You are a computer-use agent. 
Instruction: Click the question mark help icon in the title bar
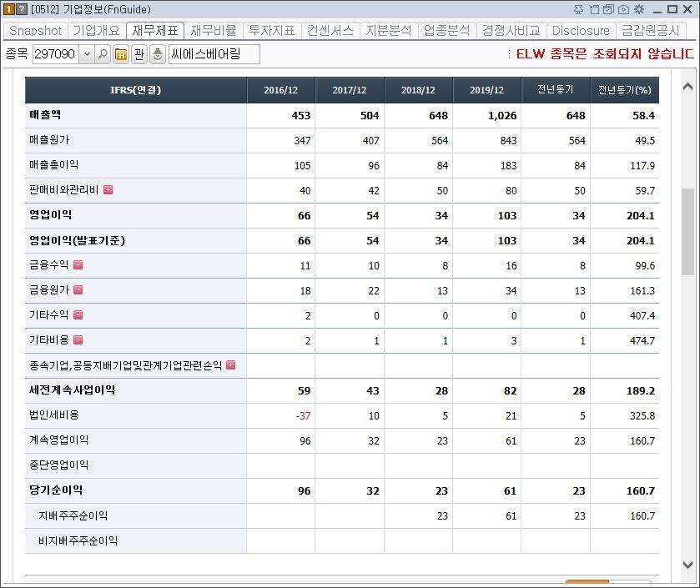pyautogui.click(x=21, y=8)
